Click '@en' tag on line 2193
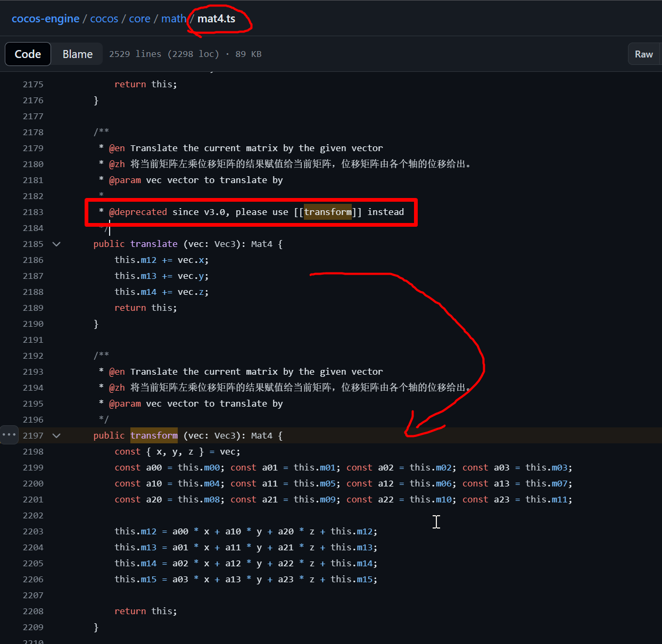The height and width of the screenshot is (644, 662). click(117, 371)
